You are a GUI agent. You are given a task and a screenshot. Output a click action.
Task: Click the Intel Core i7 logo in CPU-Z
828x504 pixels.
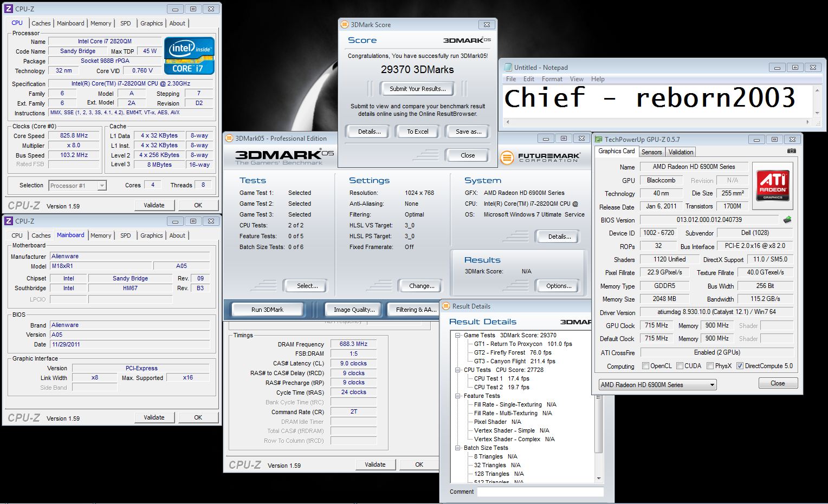pos(189,55)
